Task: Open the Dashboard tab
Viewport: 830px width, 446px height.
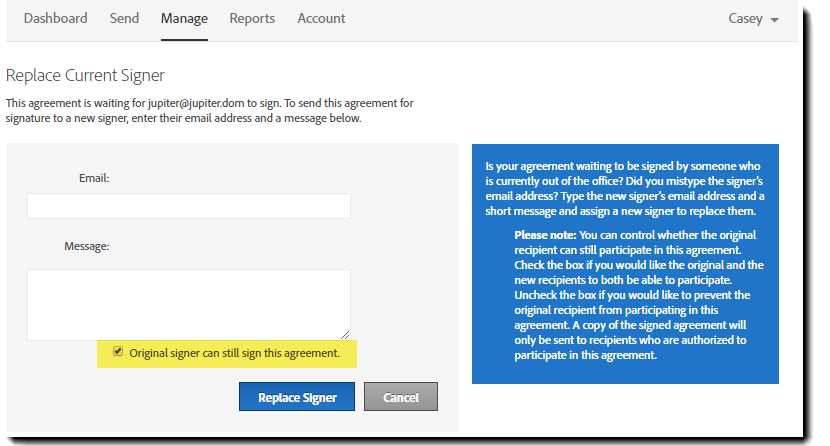Action: 55,18
